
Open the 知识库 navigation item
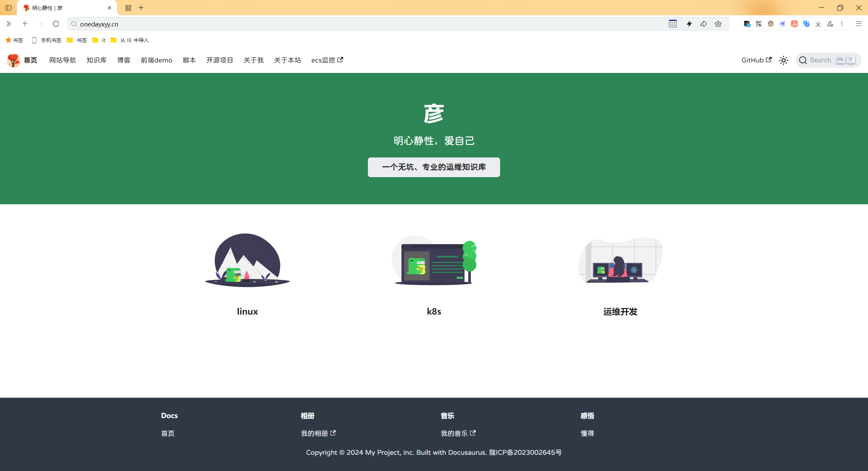coord(96,60)
